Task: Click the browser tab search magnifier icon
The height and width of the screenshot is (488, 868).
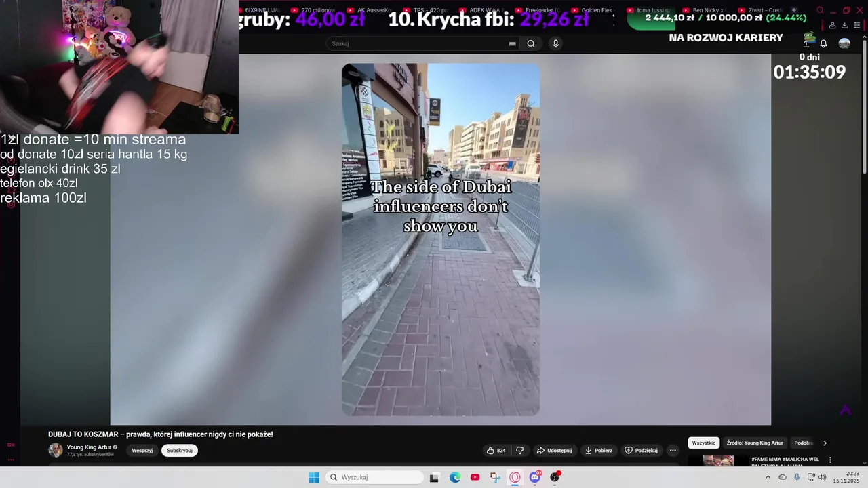Action: coord(820,10)
